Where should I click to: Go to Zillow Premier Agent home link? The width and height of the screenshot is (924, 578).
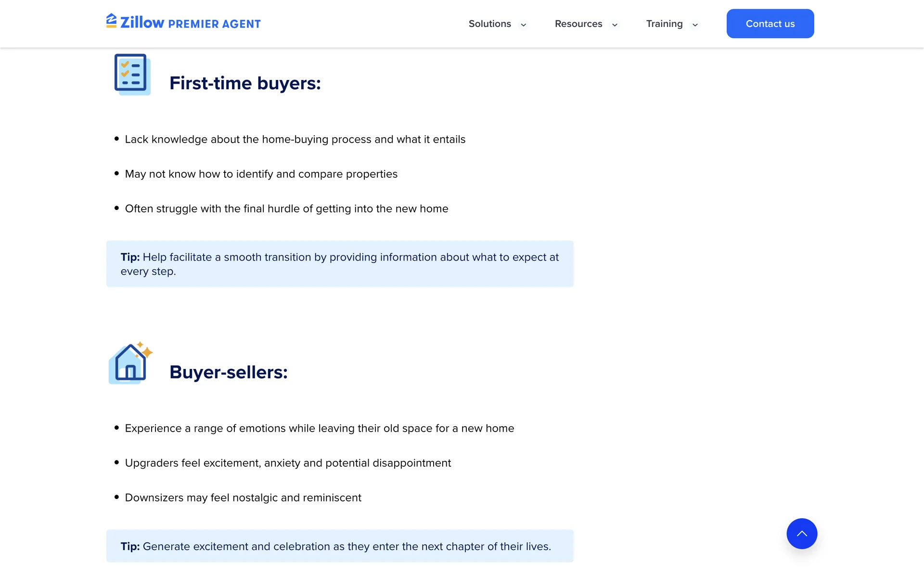pos(190,23)
